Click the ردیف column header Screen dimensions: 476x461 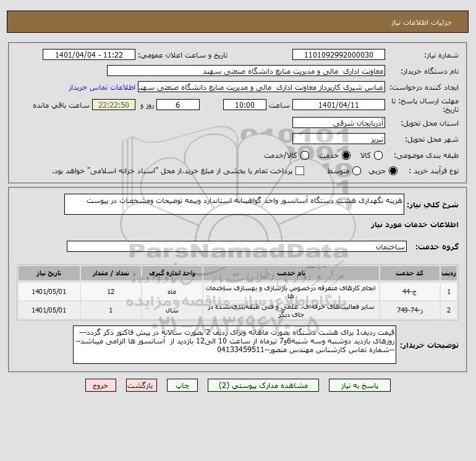pos(449,273)
